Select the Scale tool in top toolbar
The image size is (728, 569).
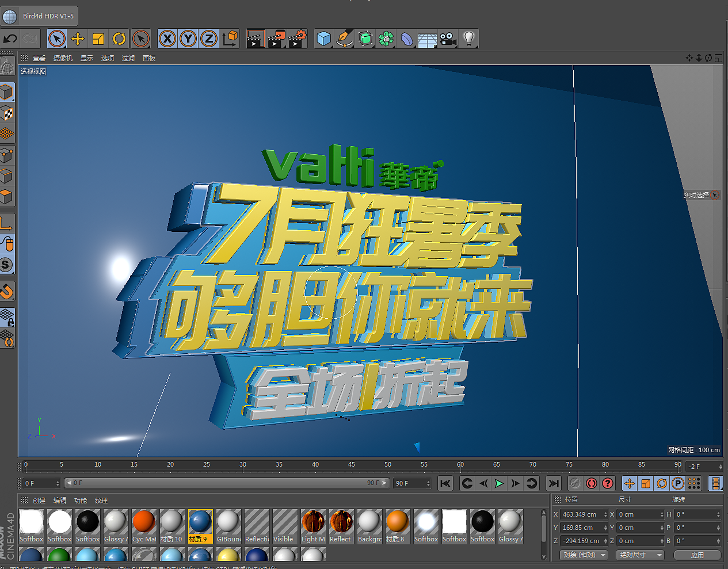click(98, 39)
